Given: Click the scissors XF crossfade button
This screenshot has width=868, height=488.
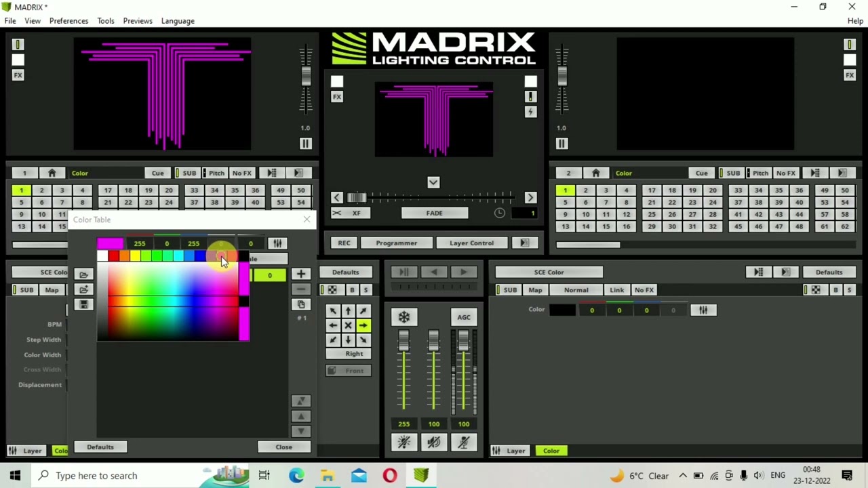Looking at the screenshot, I should pos(351,213).
